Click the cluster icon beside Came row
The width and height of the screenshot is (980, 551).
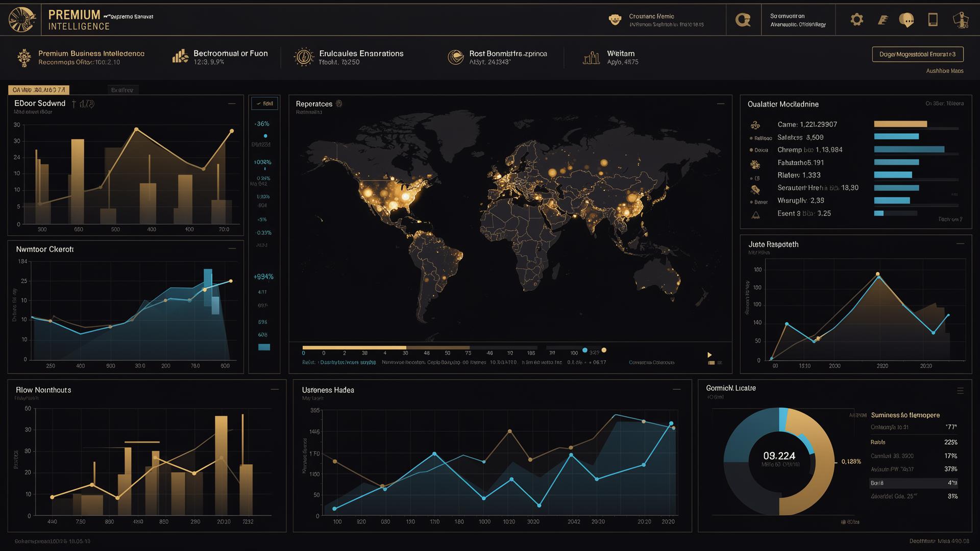coord(755,125)
